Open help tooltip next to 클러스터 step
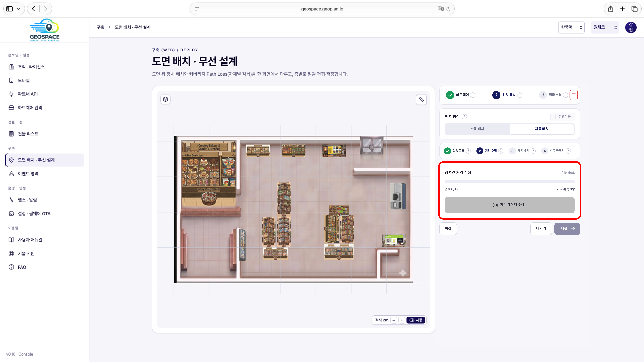 click(x=566, y=95)
